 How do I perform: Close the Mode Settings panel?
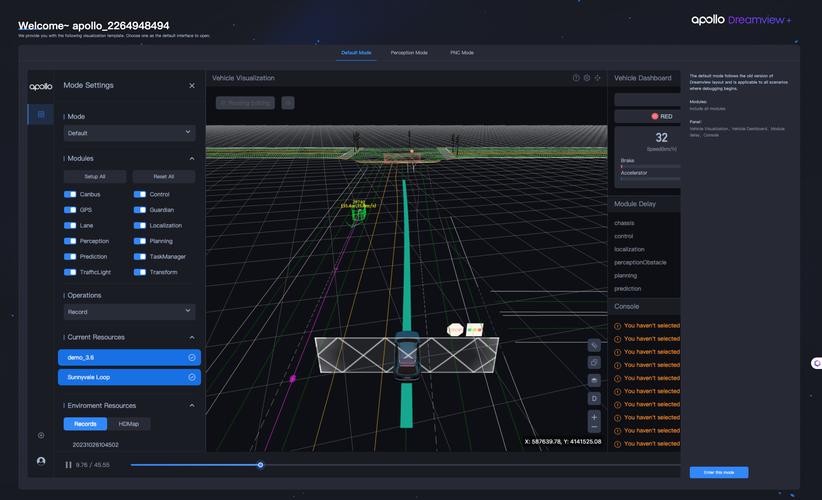pyautogui.click(x=192, y=85)
